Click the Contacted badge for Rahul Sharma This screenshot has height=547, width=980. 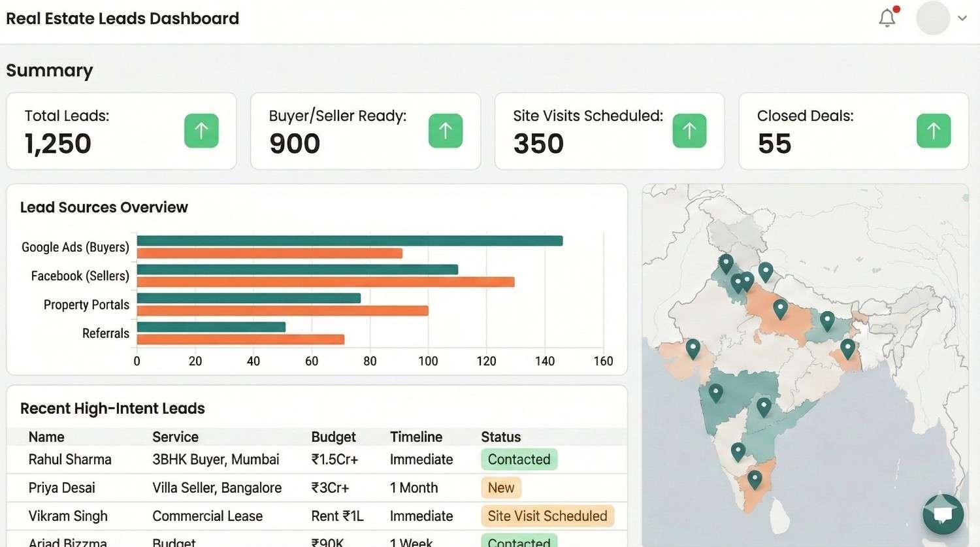[518, 459]
